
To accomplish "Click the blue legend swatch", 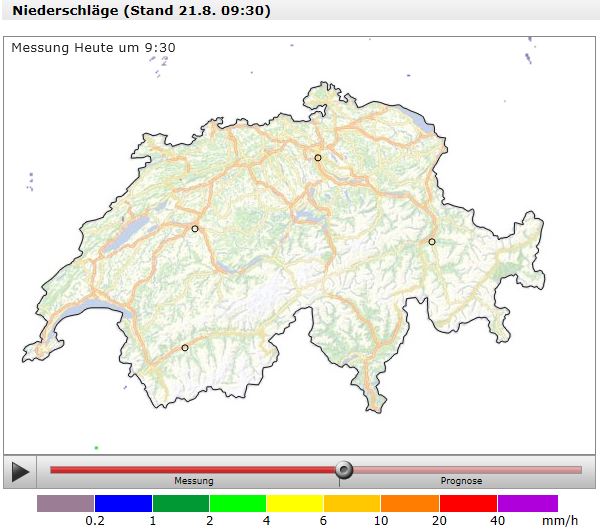I will 123,503.
